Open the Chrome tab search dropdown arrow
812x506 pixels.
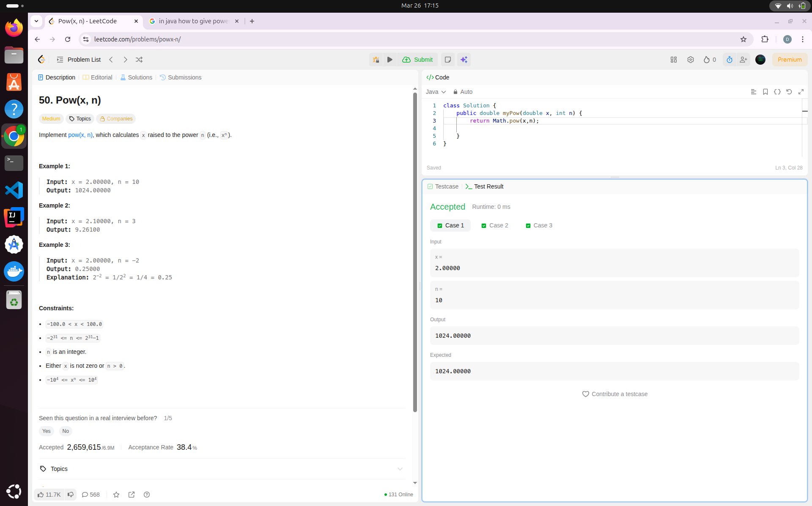[36, 21]
